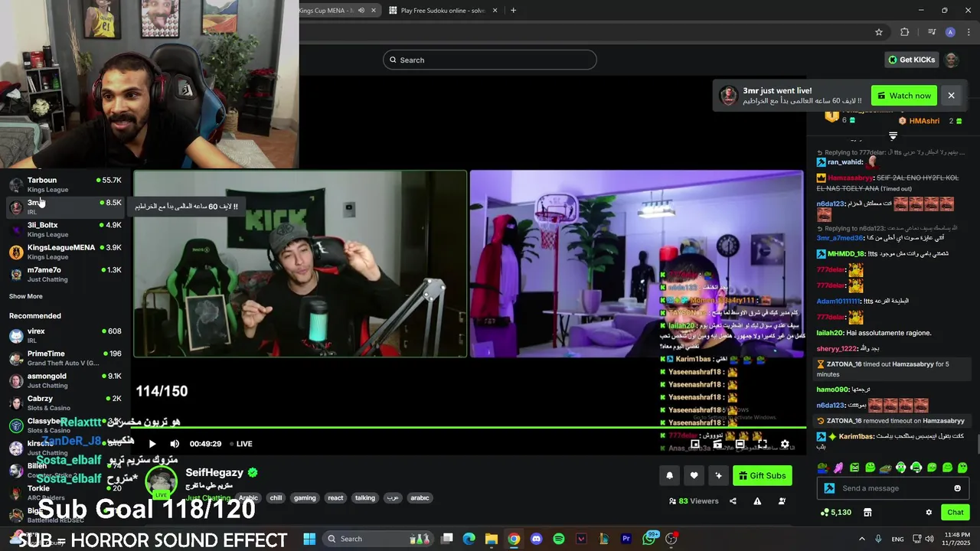Open emoji picker in chat box
The height and width of the screenshot is (551, 980).
[957, 488]
